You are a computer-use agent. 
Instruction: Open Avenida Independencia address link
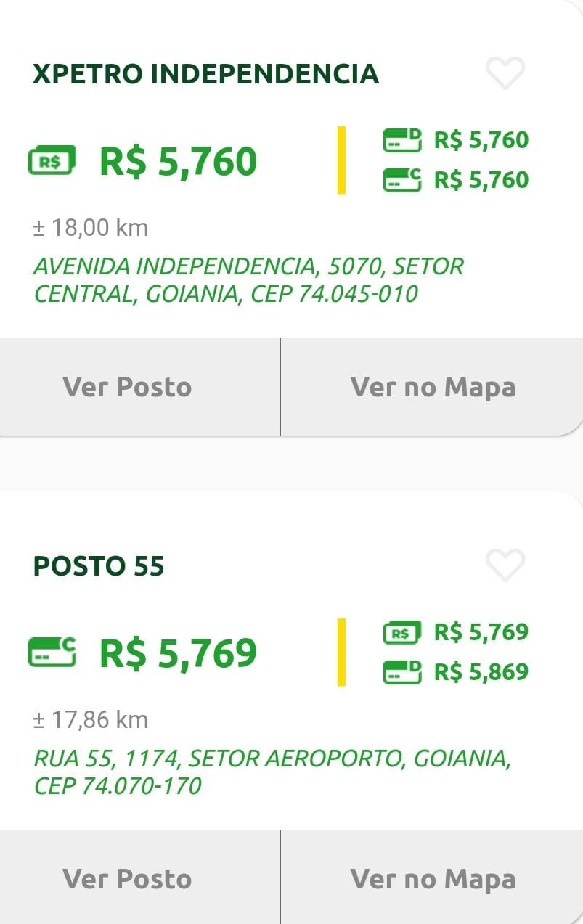tap(248, 280)
